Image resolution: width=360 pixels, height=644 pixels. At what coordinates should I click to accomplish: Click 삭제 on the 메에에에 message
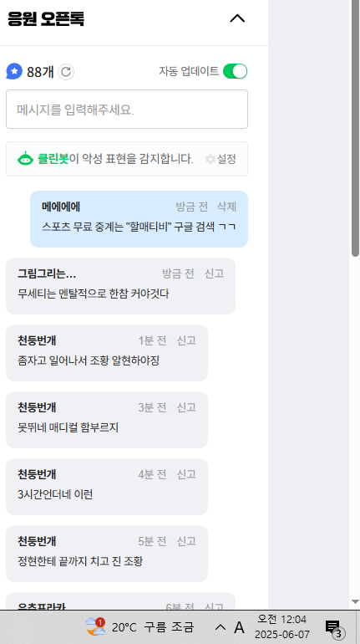[x=226, y=207]
